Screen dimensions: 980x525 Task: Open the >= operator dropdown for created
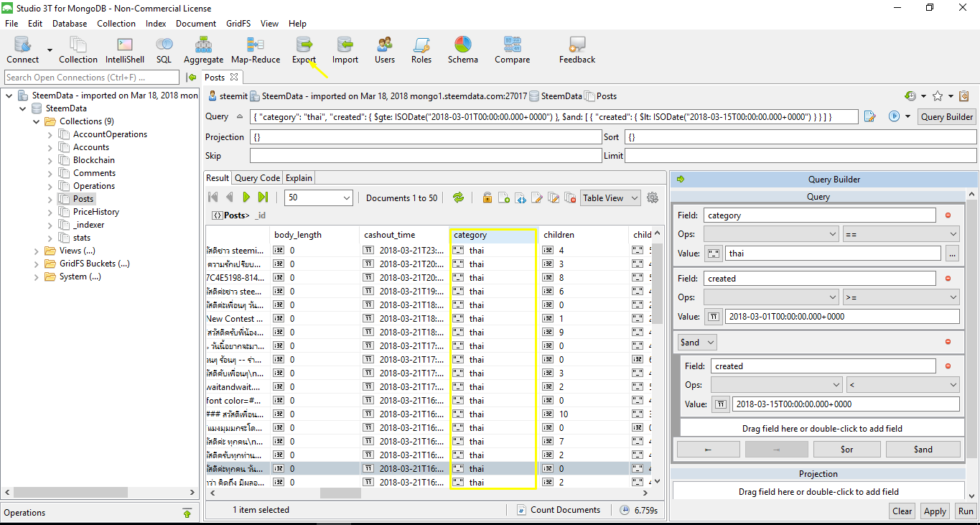coord(901,297)
